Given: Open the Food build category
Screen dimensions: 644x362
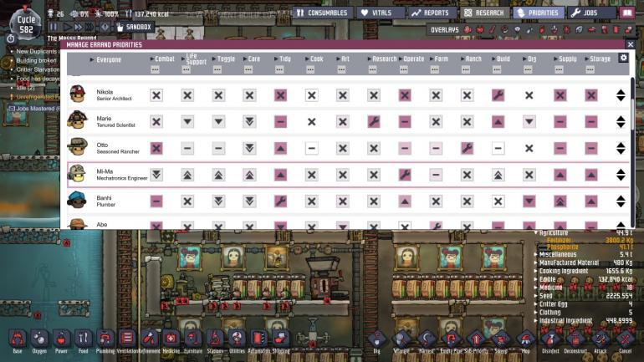Looking at the screenshot, I should click(x=83, y=340).
